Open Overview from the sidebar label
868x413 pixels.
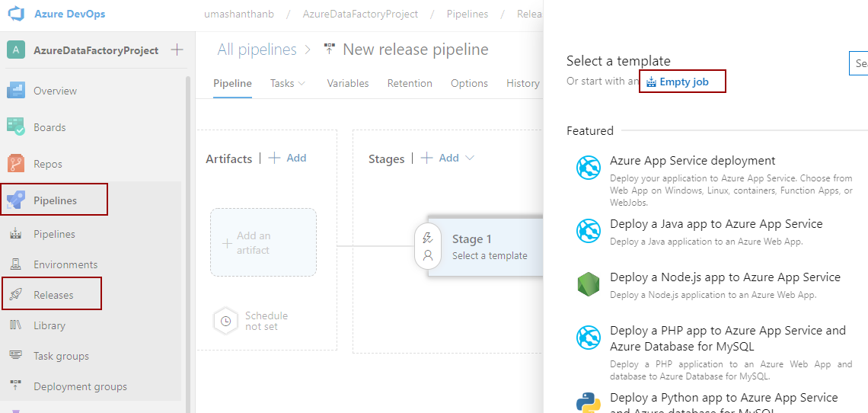(56, 91)
